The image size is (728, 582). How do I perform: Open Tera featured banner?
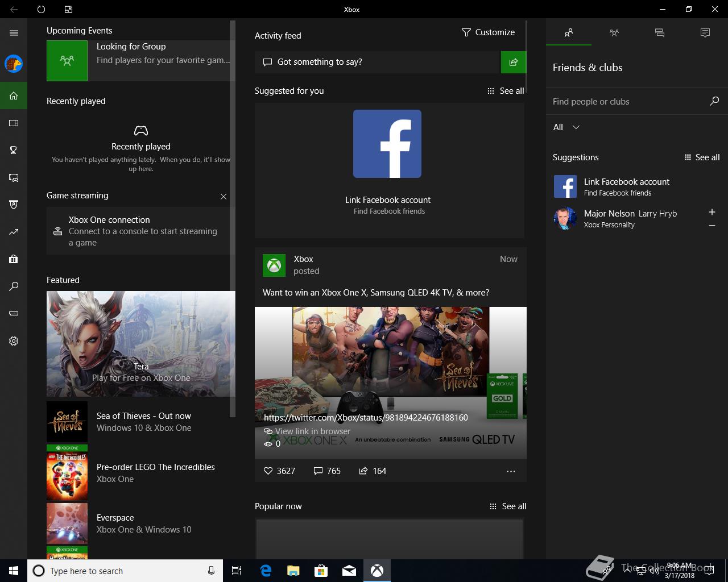click(141, 344)
